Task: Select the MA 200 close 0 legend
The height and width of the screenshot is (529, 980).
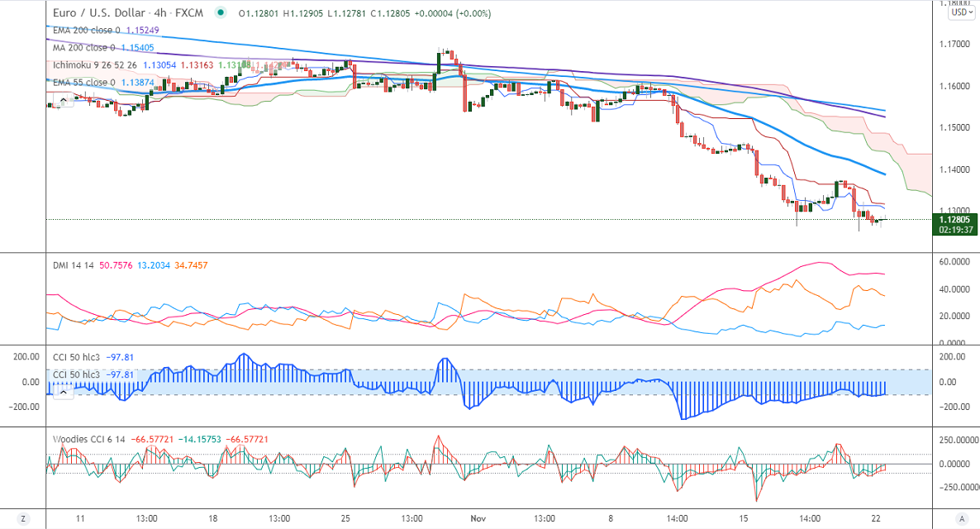Action: [x=83, y=47]
